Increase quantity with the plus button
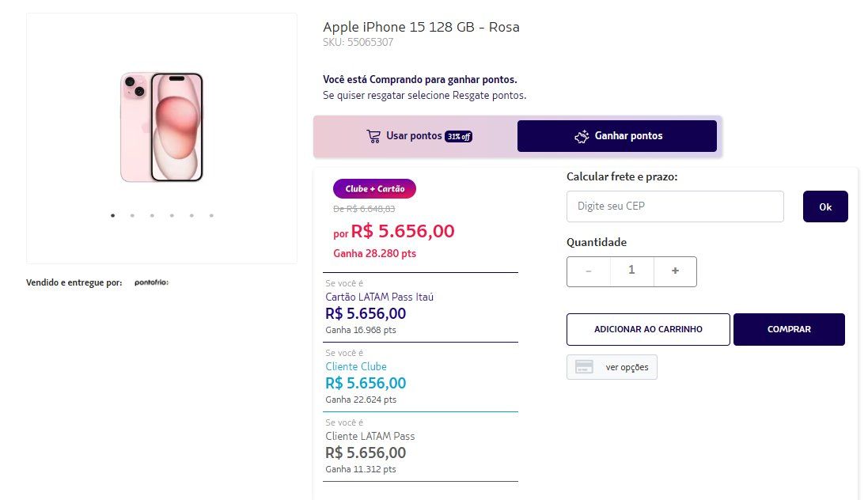868x500 pixels. (x=675, y=271)
